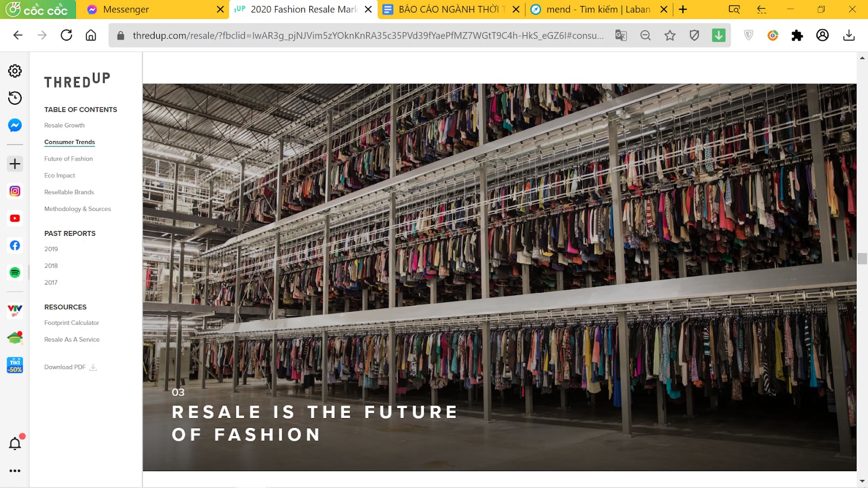This screenshot has width=868, height=488.
Task: Open the Footprint Calculator resource
Action: click(72, 323)
